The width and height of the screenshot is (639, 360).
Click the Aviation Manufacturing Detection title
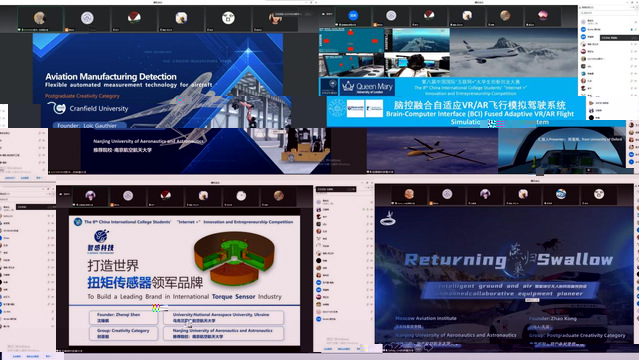[x=111, y=76]
